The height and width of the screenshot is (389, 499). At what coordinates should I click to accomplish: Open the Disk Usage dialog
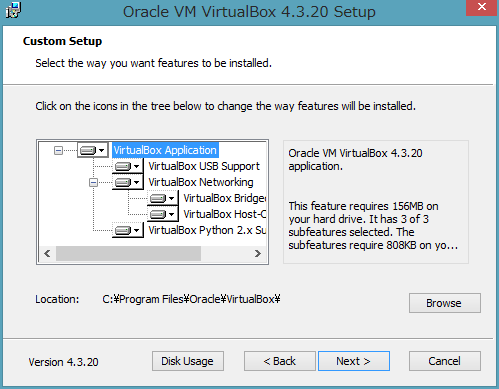(188, 361)
